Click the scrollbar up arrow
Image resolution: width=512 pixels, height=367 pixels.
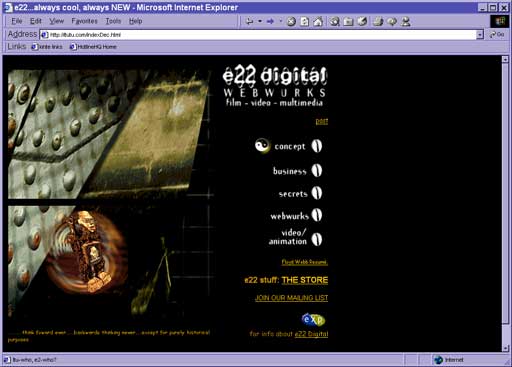click(505, 60)
